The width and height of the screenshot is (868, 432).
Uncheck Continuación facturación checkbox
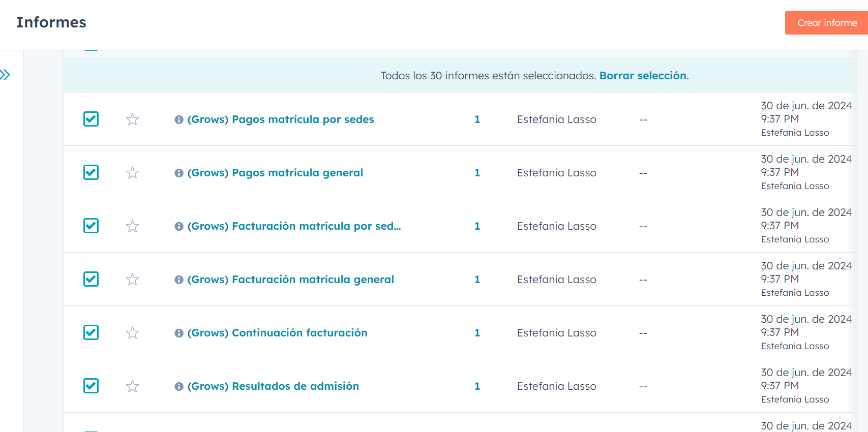tap(91, 332)
